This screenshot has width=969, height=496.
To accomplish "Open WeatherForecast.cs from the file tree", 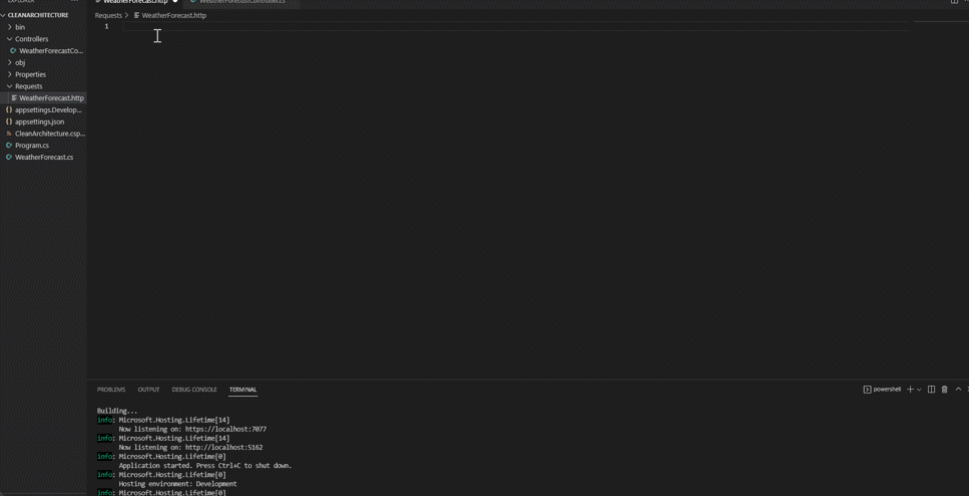I will [x=43, y=157].
